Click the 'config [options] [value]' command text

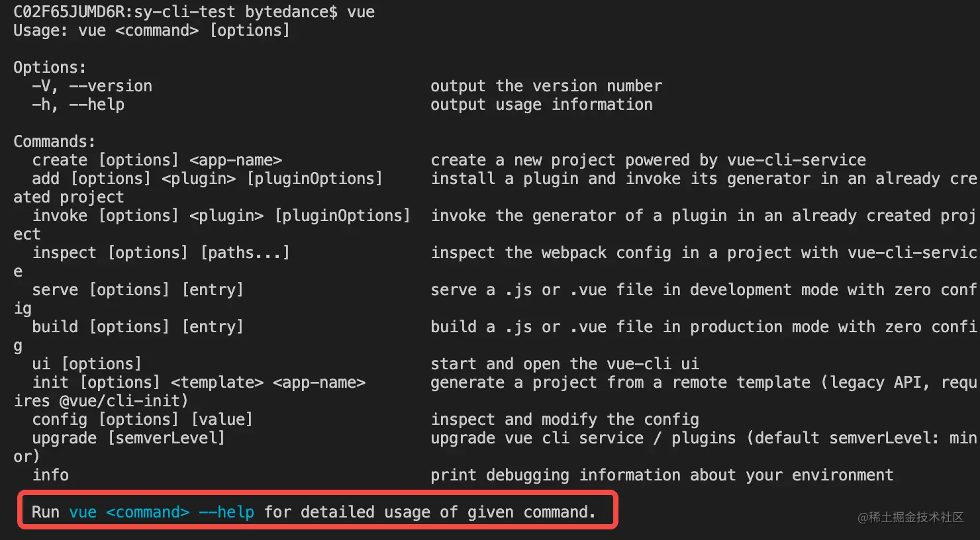click(x=142, y=420)
